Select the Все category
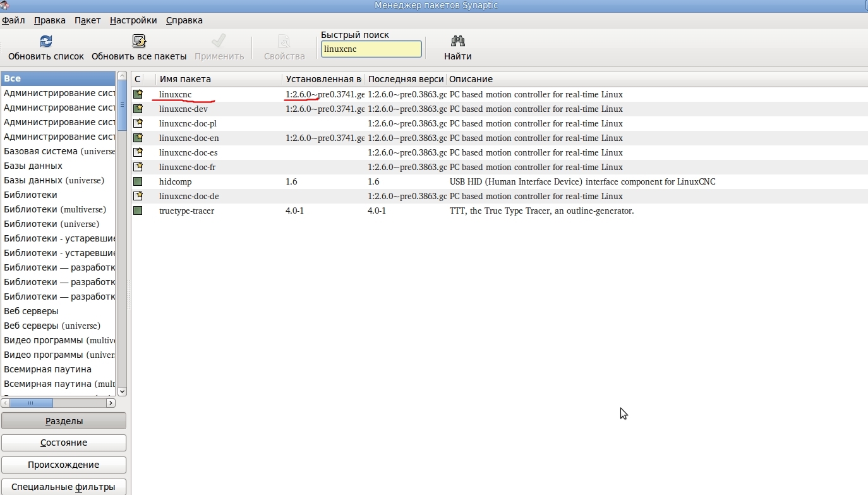 pyautogui.click(x=58, y=78)
